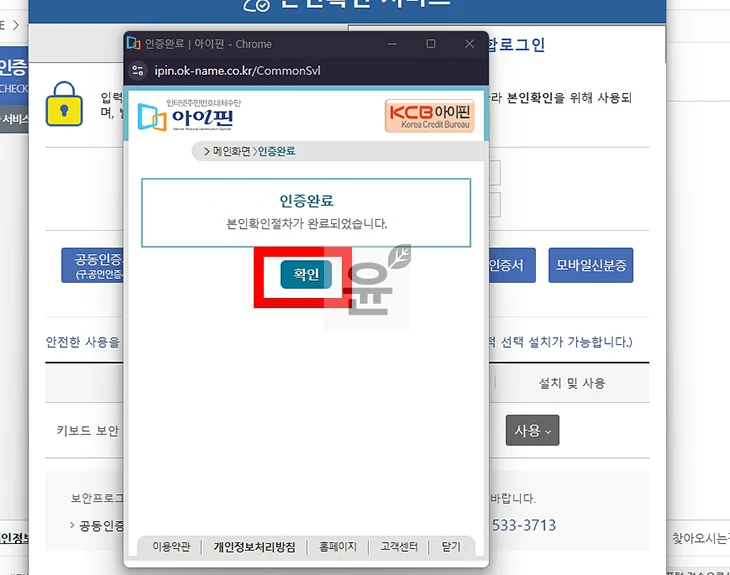The width and height of the screenshot is (730, 575).
Task: Click the 확인 confirm button
Action: tap(306, 274)
